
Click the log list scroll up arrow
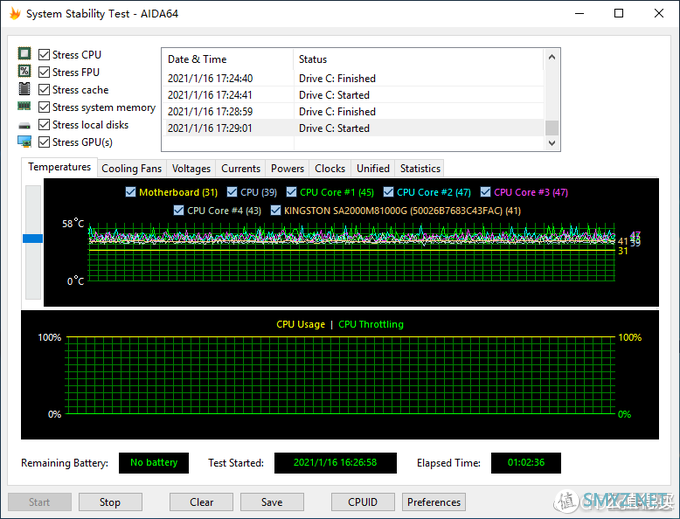[552, 57]
